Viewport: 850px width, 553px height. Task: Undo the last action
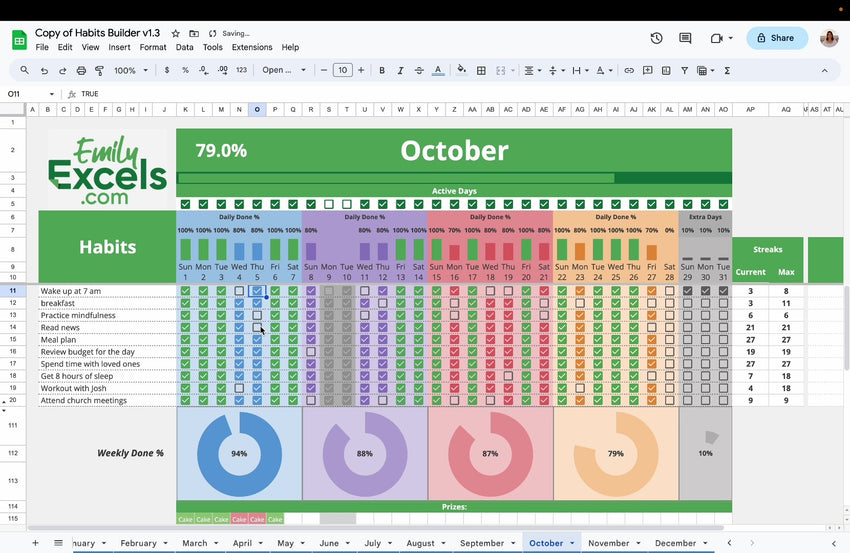coord(44,70)
